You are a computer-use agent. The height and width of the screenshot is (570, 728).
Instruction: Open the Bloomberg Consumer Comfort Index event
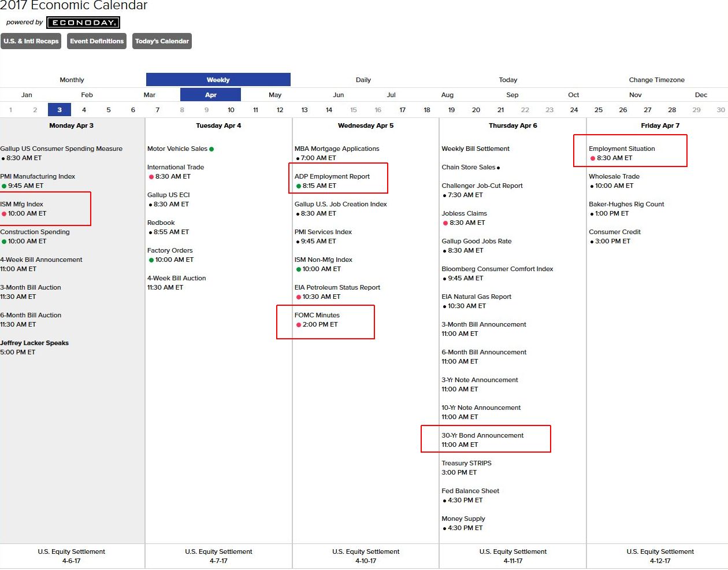pos(497,269)
